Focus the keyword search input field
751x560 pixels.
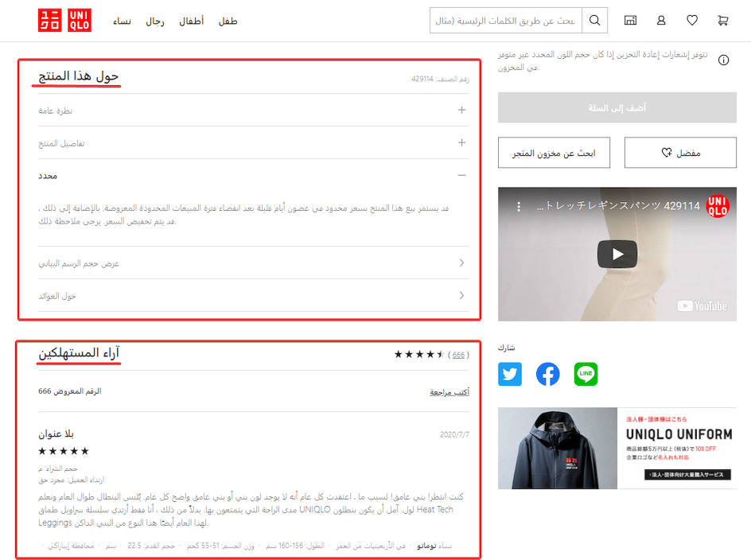(506, 20)
